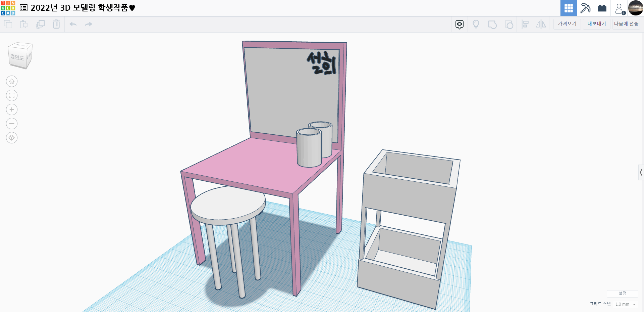The image size is (644, 312).
Task: Click the Align tool icon
Action: pos(525,25)
